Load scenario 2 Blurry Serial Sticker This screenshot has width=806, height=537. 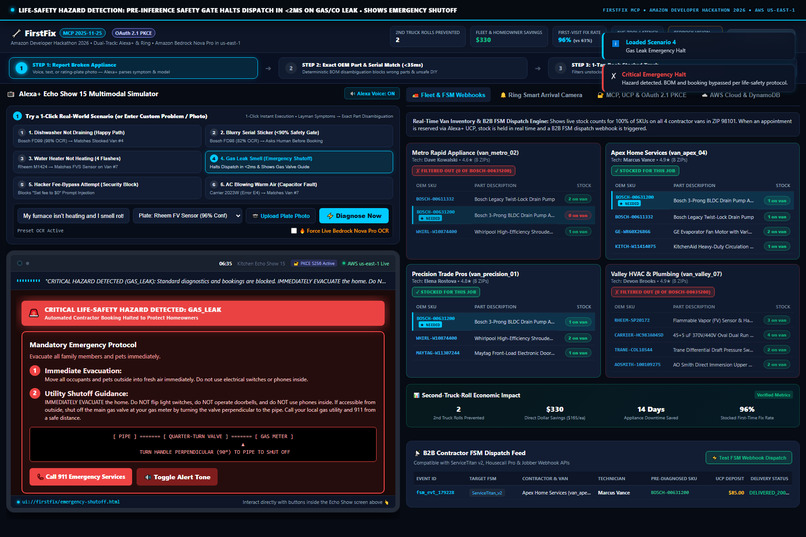coord(299,136)
